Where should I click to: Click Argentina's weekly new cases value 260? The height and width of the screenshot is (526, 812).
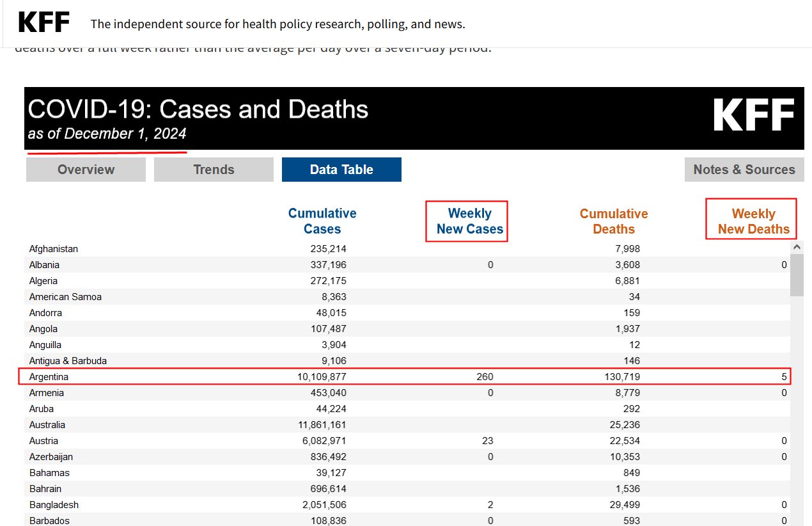[484, 377]
